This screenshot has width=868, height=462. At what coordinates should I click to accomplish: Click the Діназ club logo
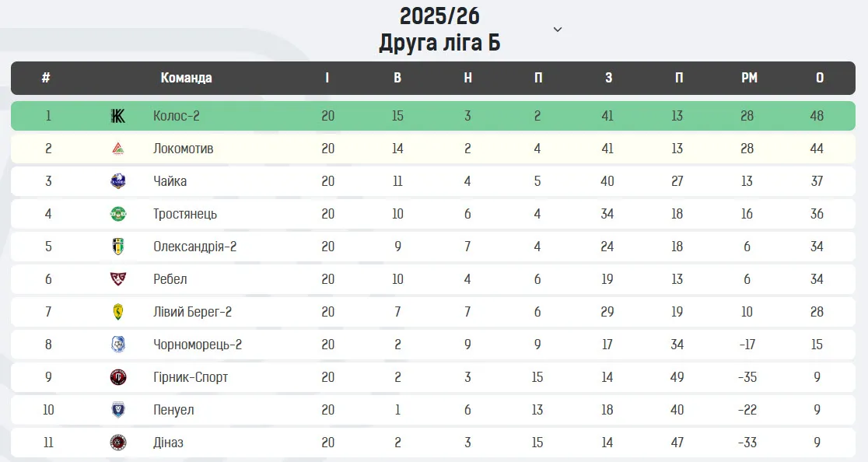[x=118, y=443]
